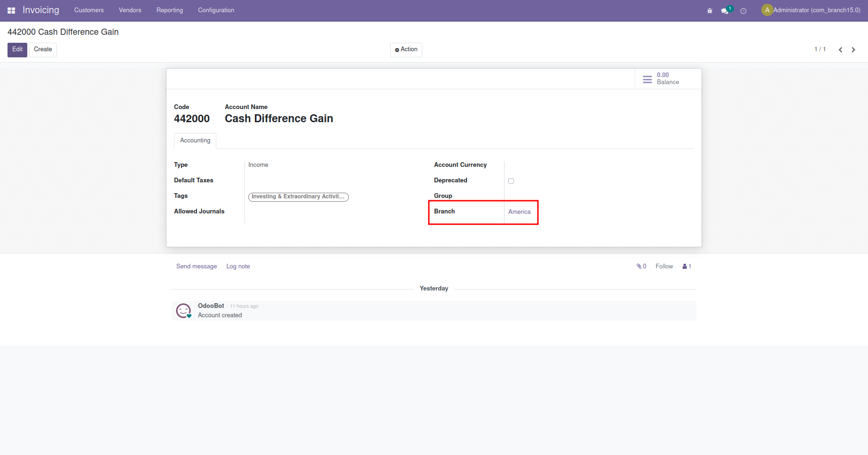Go to previous record arrow
Image resolution: width=868 pixels, height=455 pixels.
tap(840, 50)
